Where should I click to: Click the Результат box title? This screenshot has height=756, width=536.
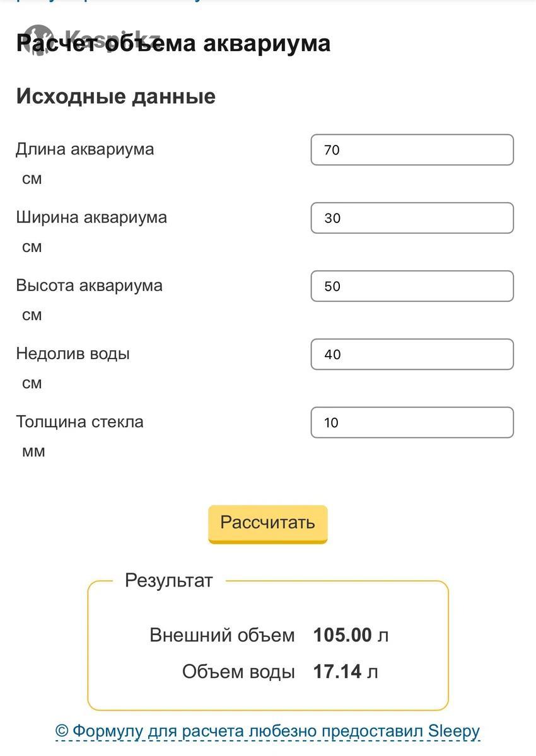168,580
